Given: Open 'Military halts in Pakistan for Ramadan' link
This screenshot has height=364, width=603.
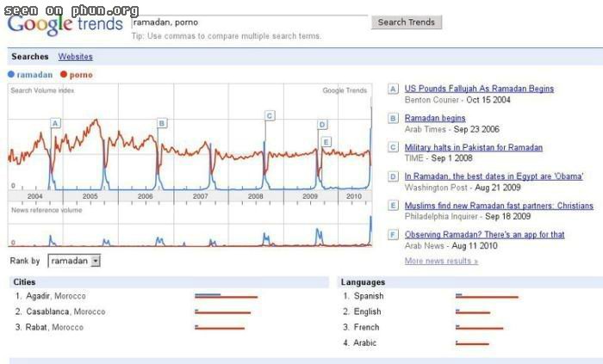Looking at the screenshot, I should tap(474, 147).
